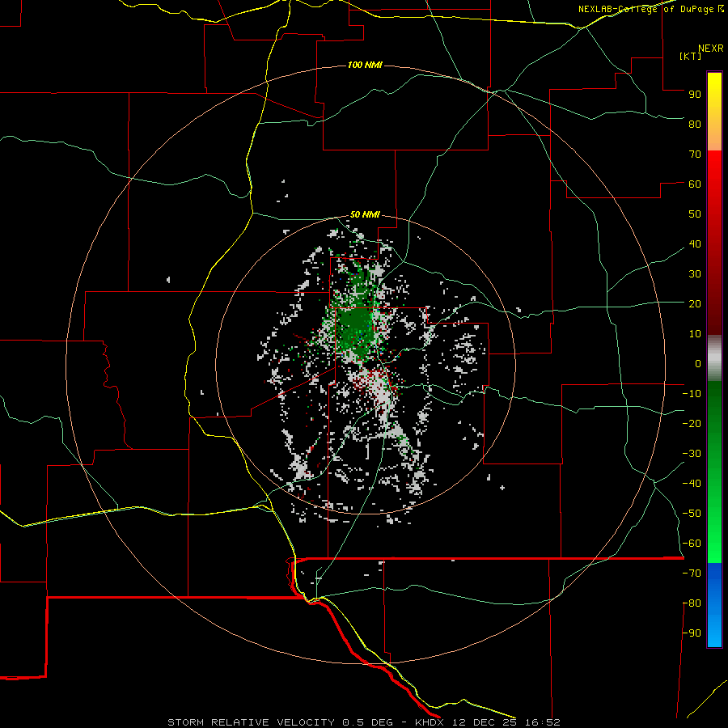Click the 16:52 timestamp in the caption

(543, 722)
